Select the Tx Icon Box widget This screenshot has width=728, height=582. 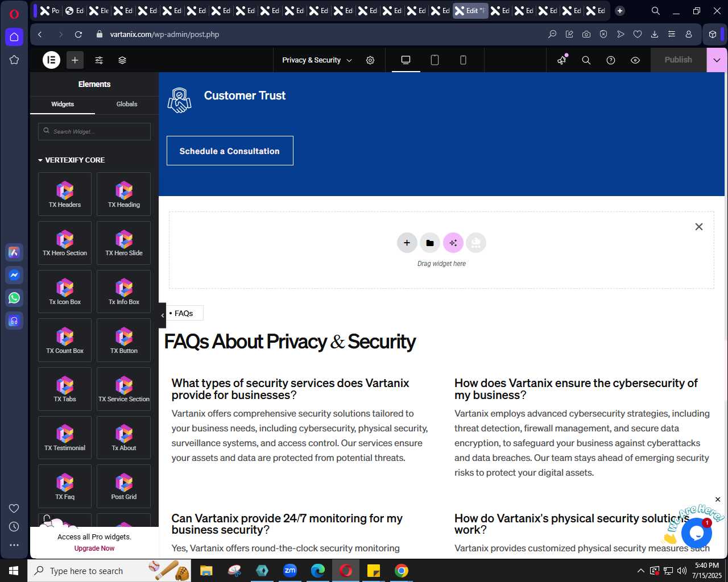(x=65, y=292)
